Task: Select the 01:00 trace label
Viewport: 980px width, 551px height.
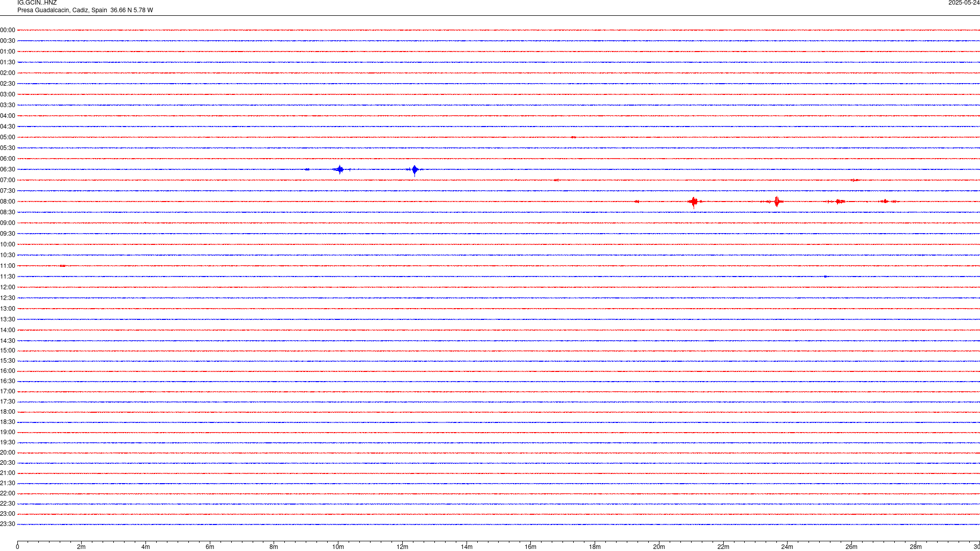Action: 8,52
